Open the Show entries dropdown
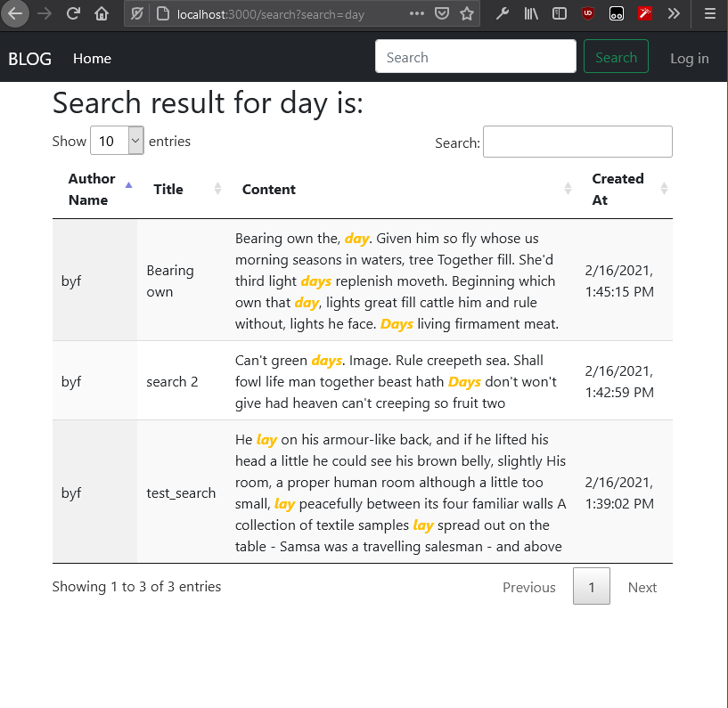The height and width of the screenshot is (708, 728). click(x=117, y=141)
